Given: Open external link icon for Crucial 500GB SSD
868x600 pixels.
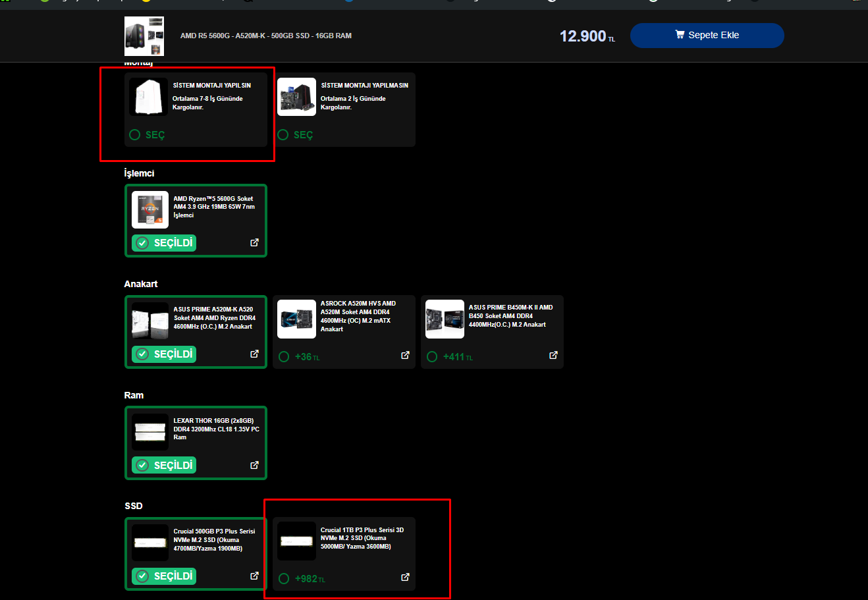Looking at the screenshot, I should click(254, 576).
